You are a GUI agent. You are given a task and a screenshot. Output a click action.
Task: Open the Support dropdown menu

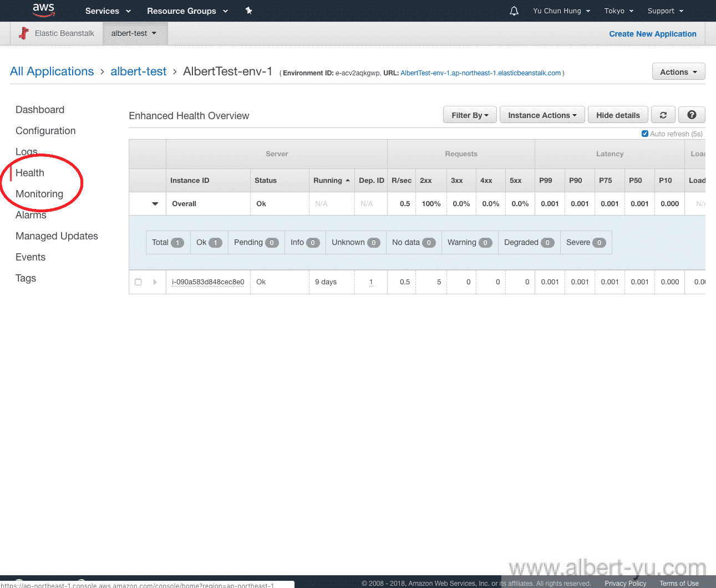(666, 11)
